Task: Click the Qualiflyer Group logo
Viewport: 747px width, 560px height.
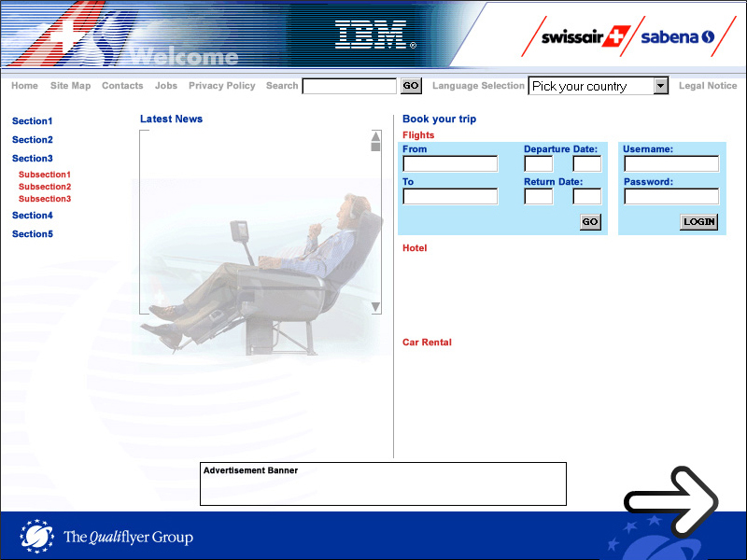Action: tap(106, 537)
